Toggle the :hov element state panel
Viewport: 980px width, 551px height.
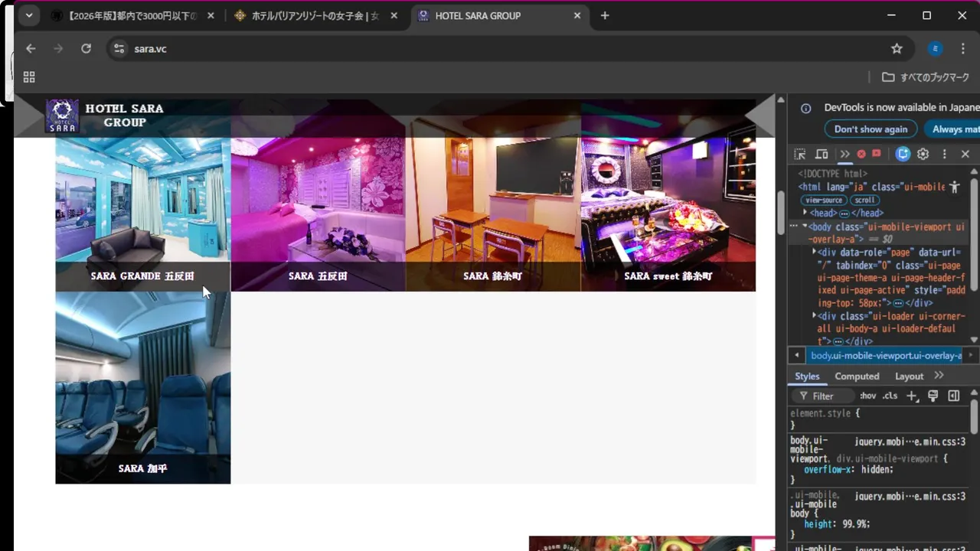867,396
